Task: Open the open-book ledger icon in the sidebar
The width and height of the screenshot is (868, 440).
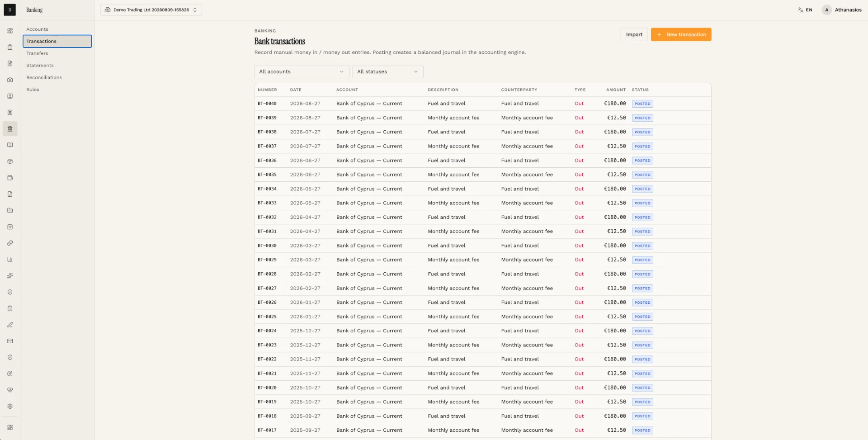Action: (10, 145)
